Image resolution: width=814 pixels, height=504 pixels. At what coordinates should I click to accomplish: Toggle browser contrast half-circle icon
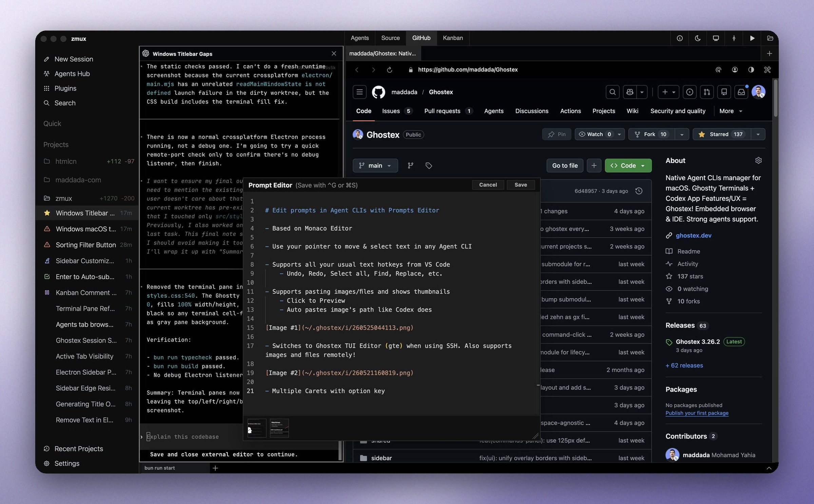coord(751,70)
